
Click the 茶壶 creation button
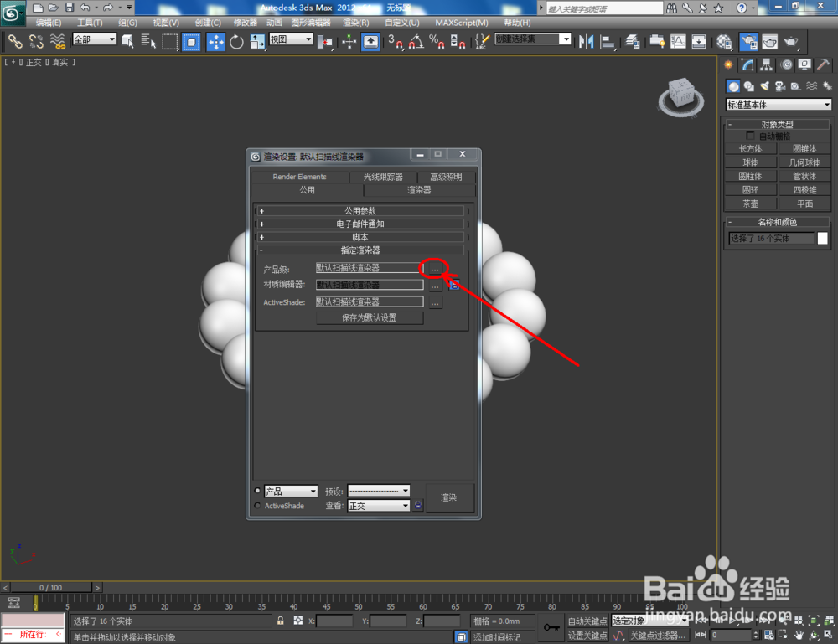[750, 203]
